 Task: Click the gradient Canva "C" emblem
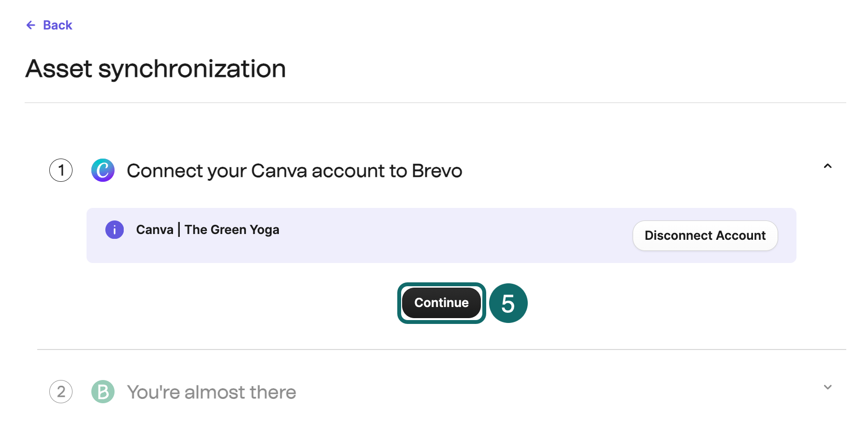click(102, 170)
